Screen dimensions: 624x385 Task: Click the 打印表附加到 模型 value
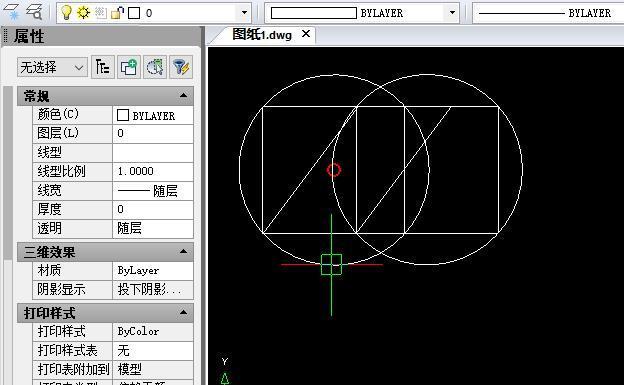[153, 369]
